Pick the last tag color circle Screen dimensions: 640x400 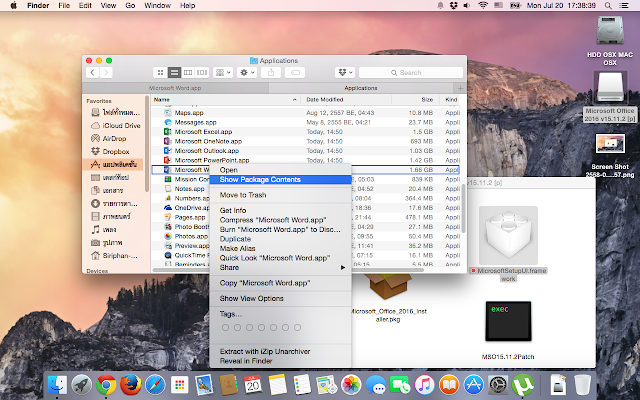click(x=298, y=327)
